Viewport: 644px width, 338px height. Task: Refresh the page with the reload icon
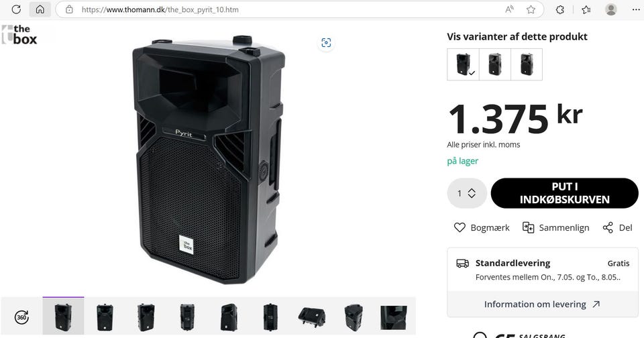[16, 9]
